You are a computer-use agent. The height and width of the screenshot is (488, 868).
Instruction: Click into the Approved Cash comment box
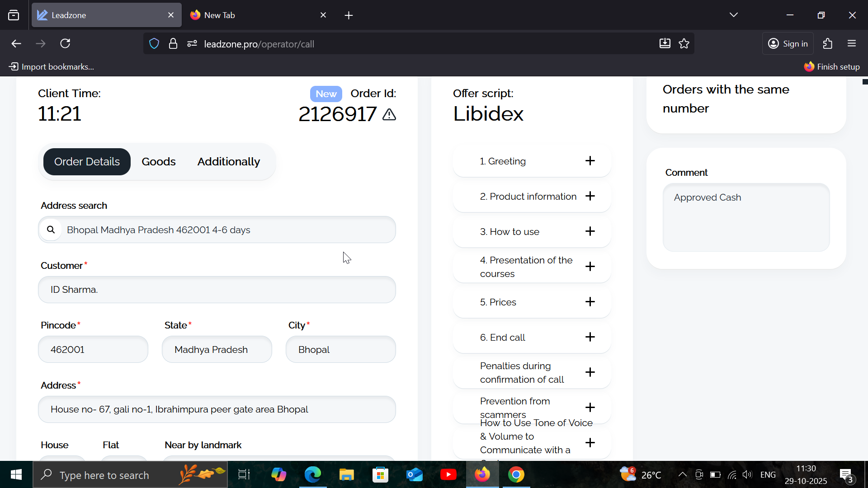click(x=746, y=217)
